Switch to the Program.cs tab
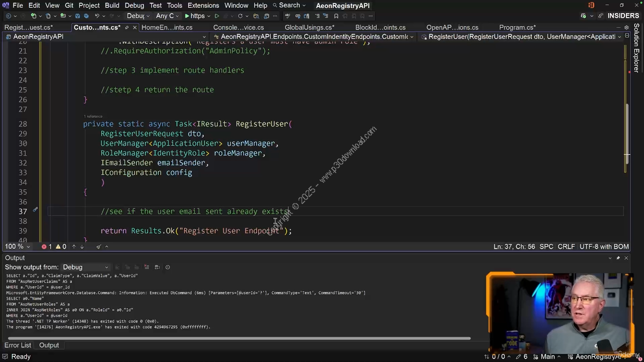644x362 pixels. (x=517, y=28)
